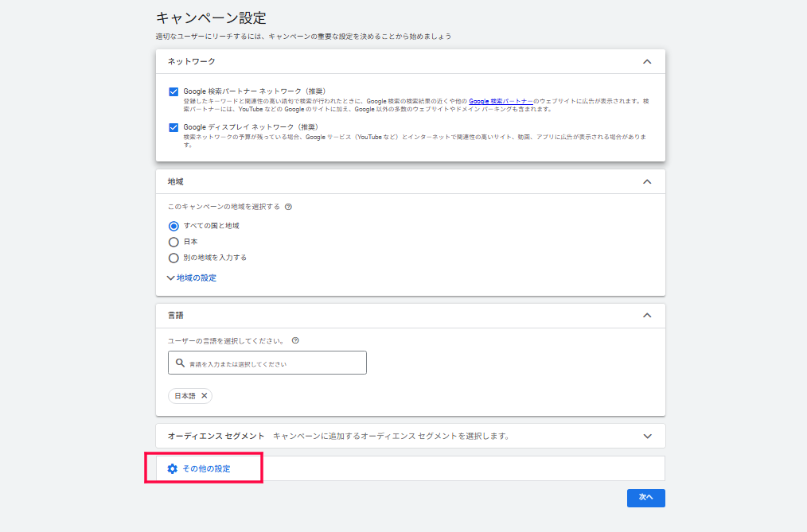Uncheck Google 検索パートナー ネットワーク（推奨）
807x532 pixels.
tap(173, 91)
